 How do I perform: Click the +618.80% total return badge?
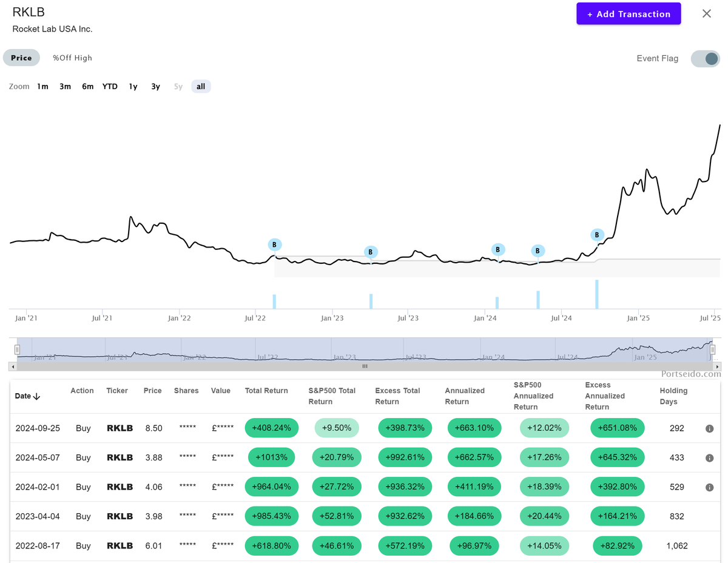point(272,545)
